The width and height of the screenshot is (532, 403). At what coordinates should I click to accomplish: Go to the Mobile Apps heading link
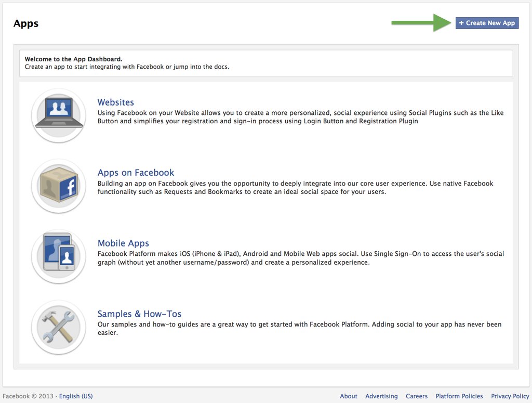coord(123,243)
